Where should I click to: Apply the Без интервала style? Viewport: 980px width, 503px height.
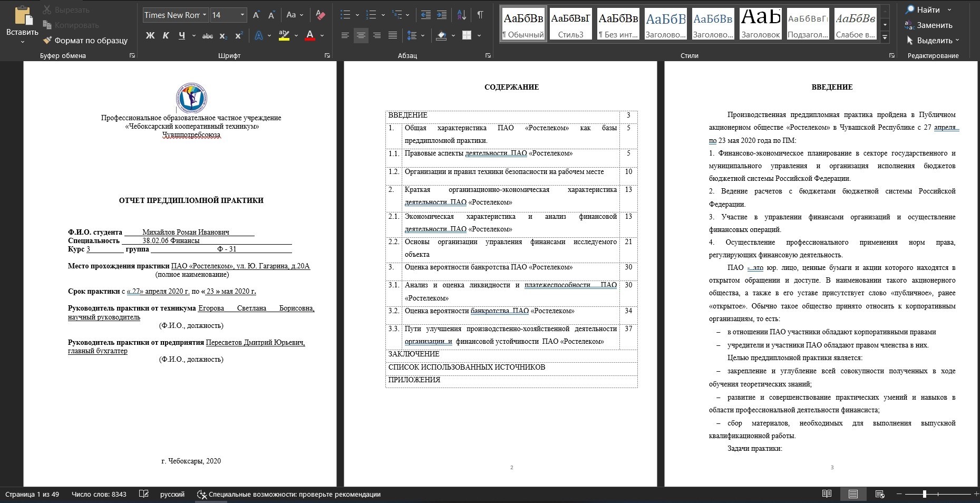click(x=618, y=24)
